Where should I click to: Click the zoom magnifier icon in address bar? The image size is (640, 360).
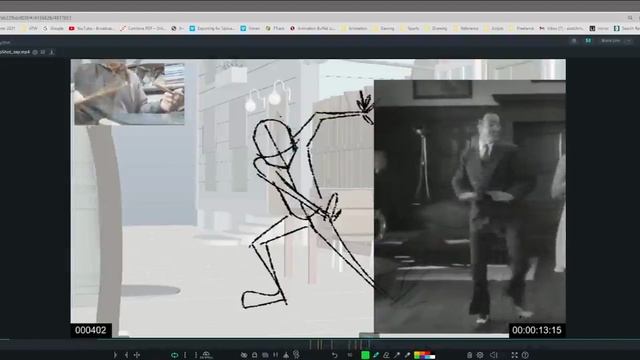[x=630, y=18]
